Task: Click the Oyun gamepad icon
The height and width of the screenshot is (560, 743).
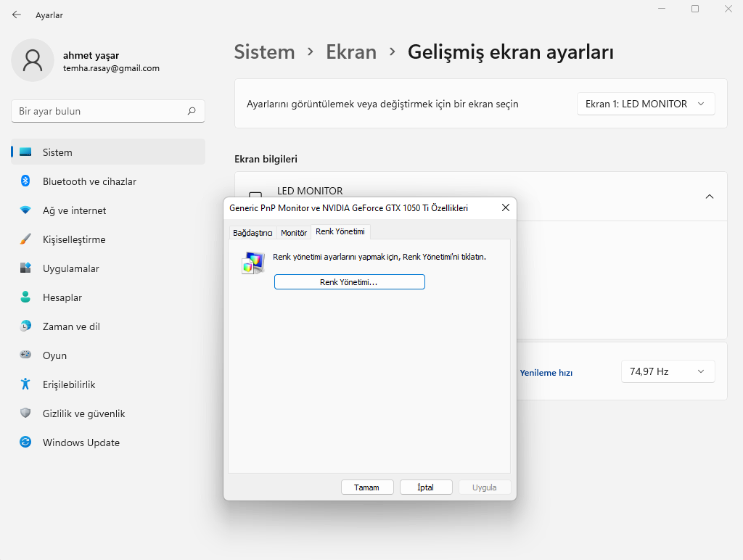Action: [x=25, y=355]
